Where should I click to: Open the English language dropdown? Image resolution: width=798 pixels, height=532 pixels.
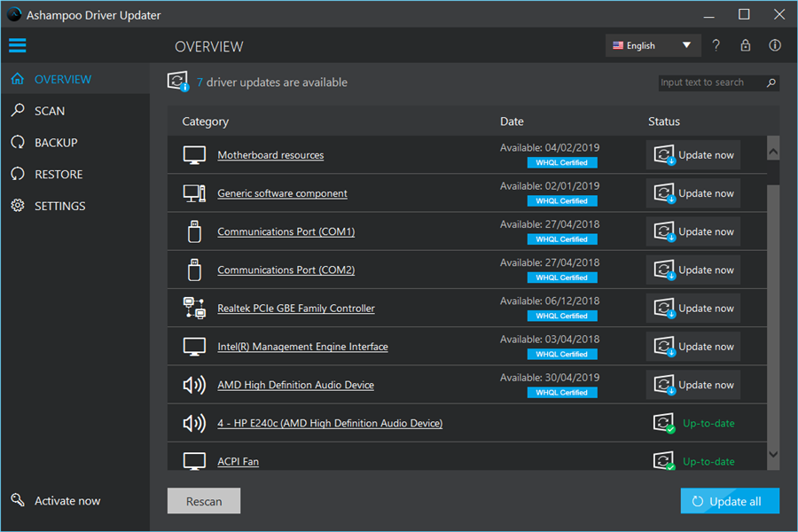pos(653,44)
